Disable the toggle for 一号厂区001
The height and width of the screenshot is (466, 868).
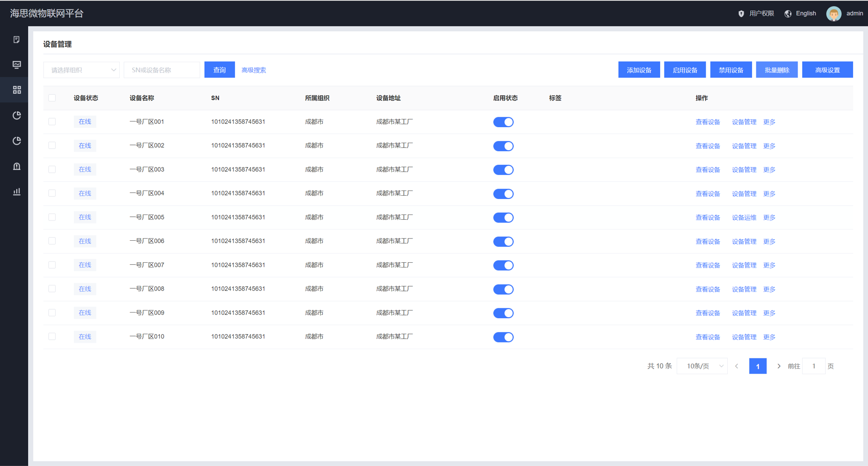click(503, 122)
